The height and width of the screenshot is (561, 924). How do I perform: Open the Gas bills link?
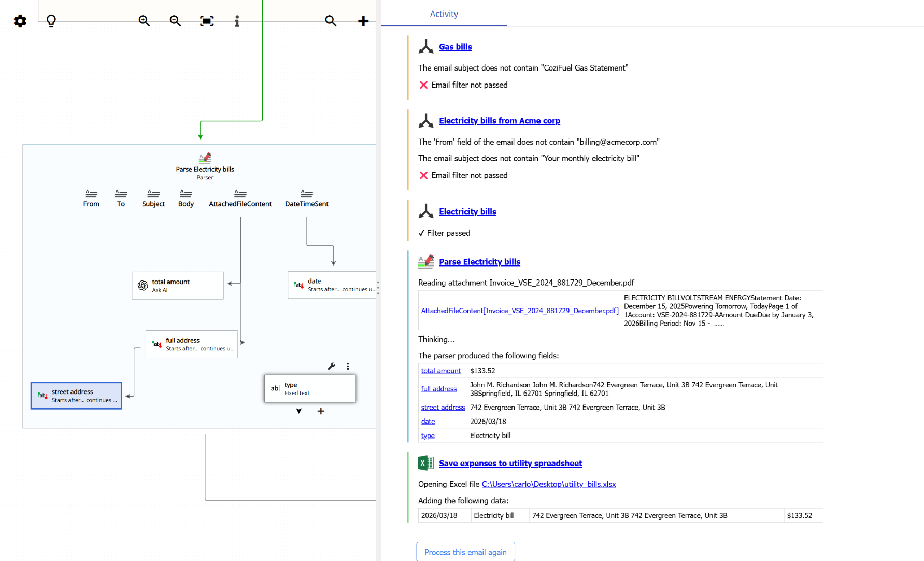pos(455,47)
